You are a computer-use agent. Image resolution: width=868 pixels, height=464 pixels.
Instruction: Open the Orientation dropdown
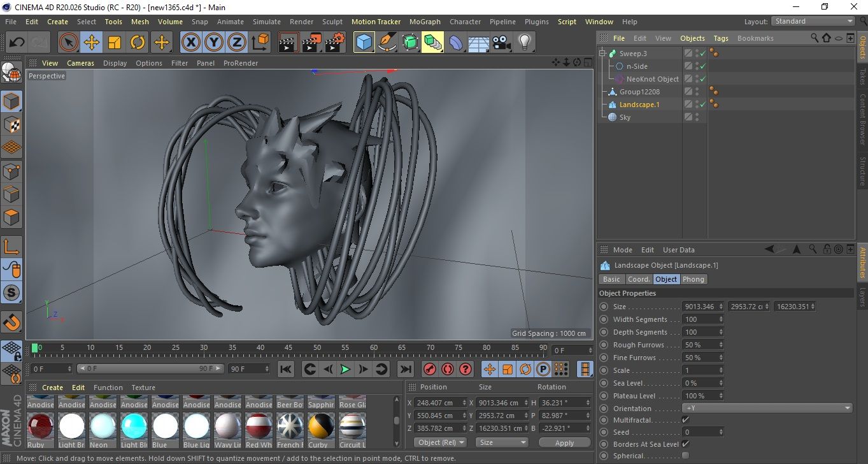pos(767,409)
